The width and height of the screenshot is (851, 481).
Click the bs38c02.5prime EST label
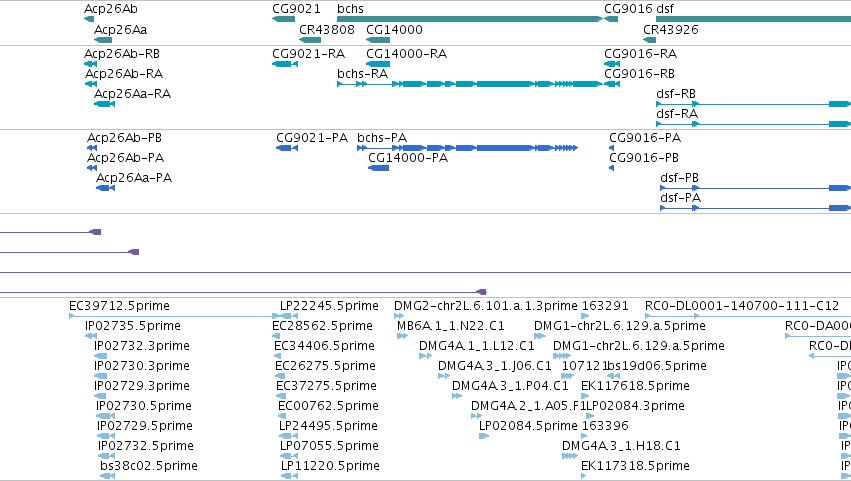point(149,466)
